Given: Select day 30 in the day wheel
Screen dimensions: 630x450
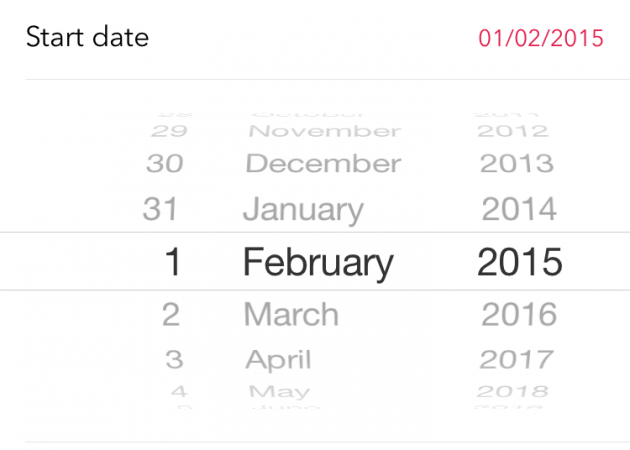Looking at the screenshot, I should click(x=164, y=164).
